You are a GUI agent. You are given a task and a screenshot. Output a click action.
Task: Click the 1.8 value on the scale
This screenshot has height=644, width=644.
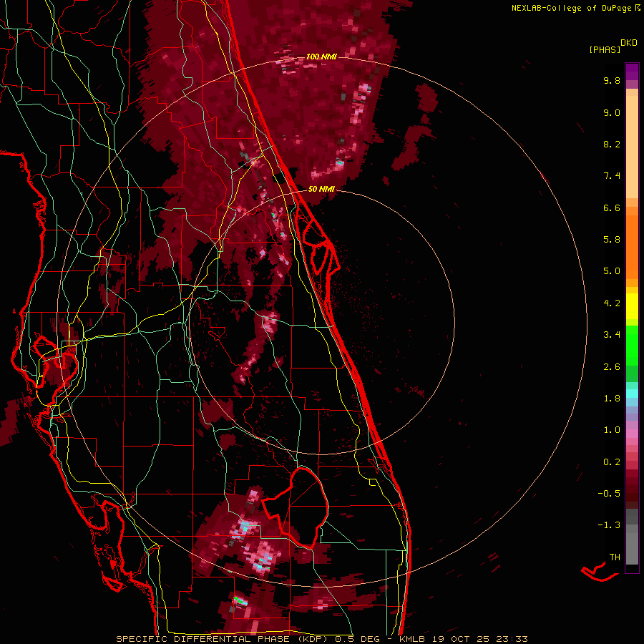point(612,399)
